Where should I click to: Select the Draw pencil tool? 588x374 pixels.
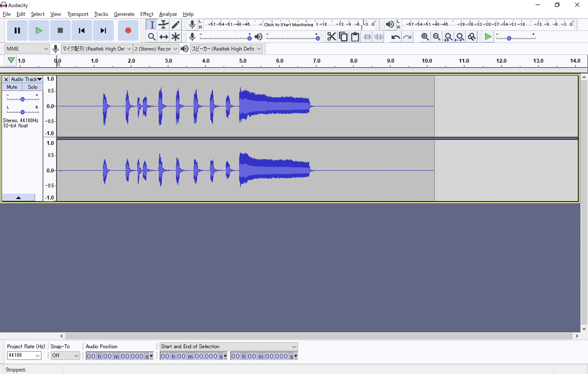point(176,25)
